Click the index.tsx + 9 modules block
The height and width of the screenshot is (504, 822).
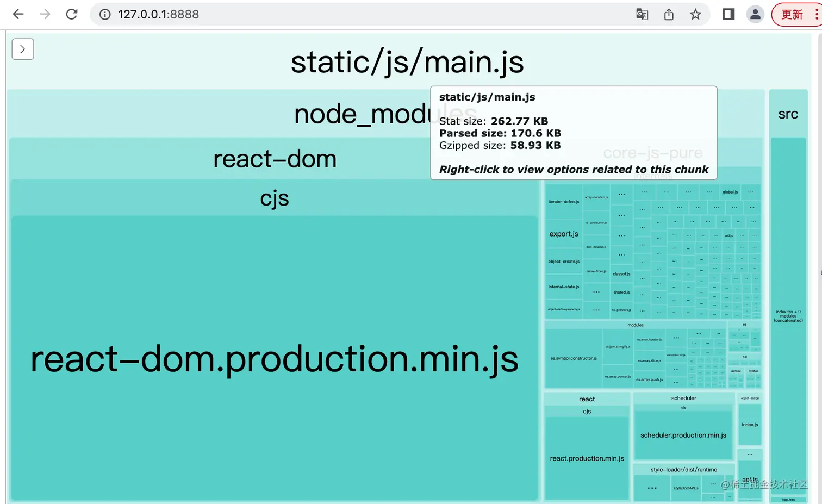tap(788, 316)
